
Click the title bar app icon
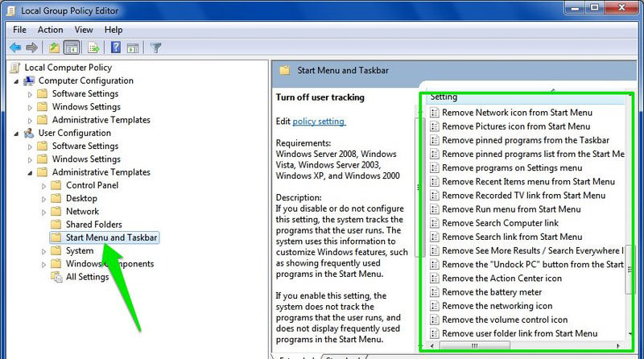(x=11, y=10)
